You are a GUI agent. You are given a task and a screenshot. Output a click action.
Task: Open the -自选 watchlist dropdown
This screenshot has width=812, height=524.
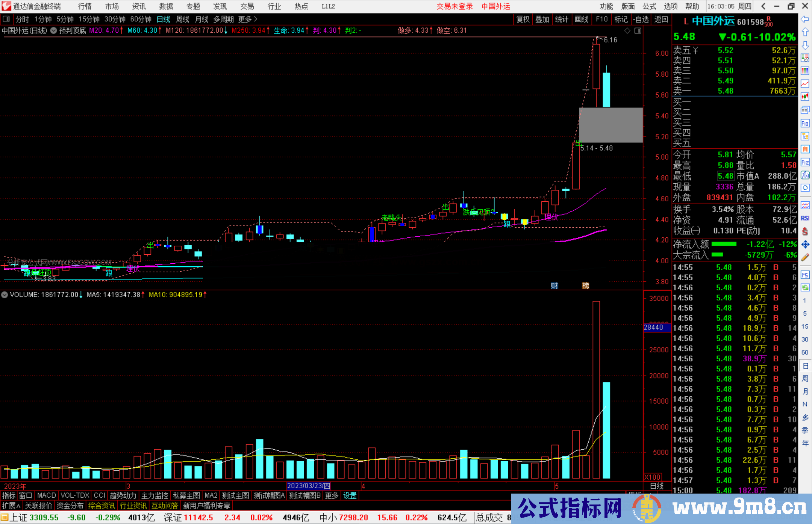tap(641, 19)
